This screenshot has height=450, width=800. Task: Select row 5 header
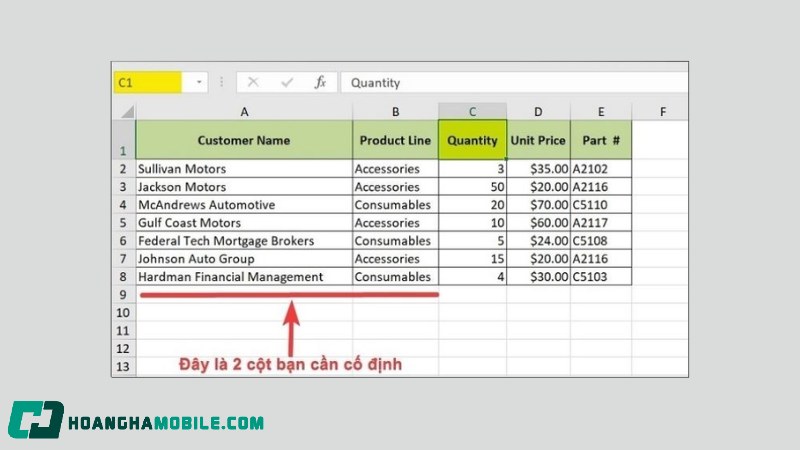[x=123, y=222]
